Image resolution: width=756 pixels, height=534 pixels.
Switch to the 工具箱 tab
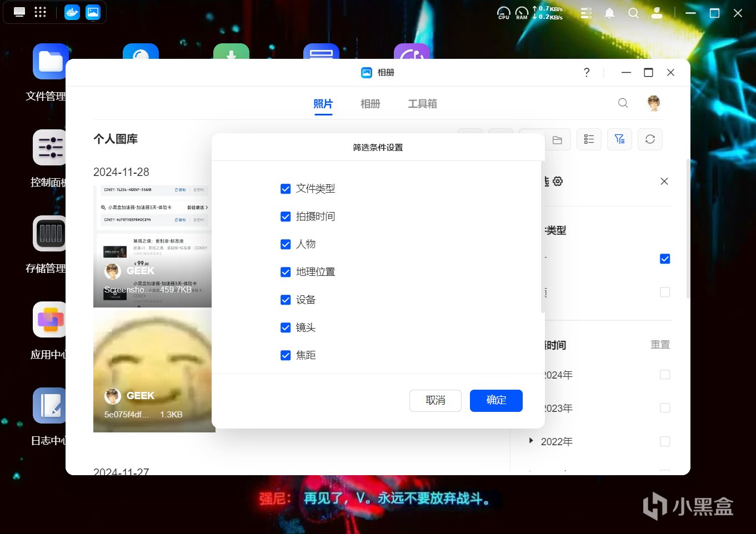click(422, 104)
